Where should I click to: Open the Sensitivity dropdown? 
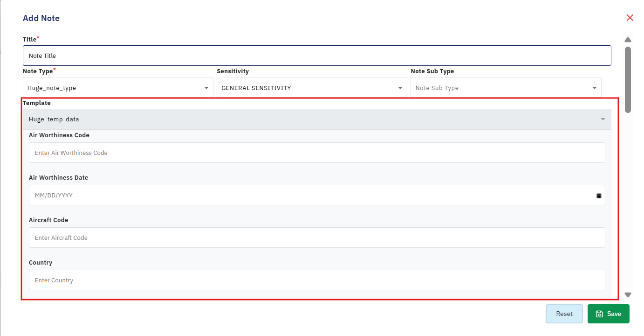pyautogui.click(x=312, y=88)
